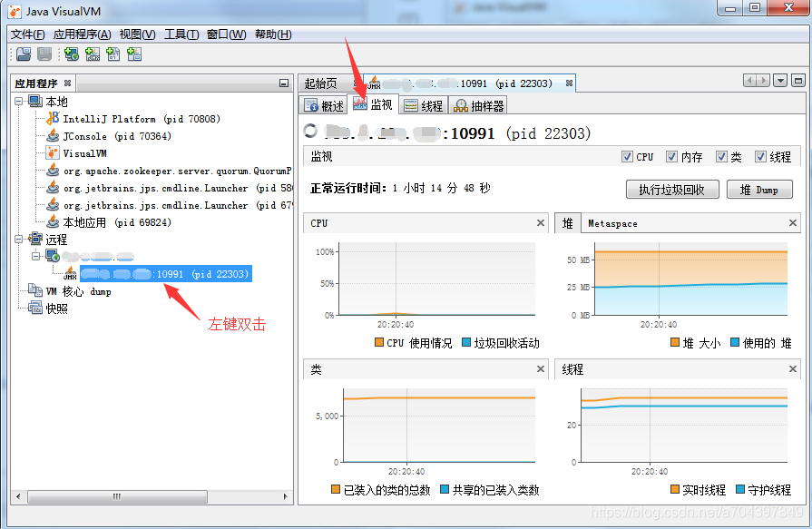Select the 堆 chart tab
Viewport: 812px width, 529px height.
click(x=568, y=223)
